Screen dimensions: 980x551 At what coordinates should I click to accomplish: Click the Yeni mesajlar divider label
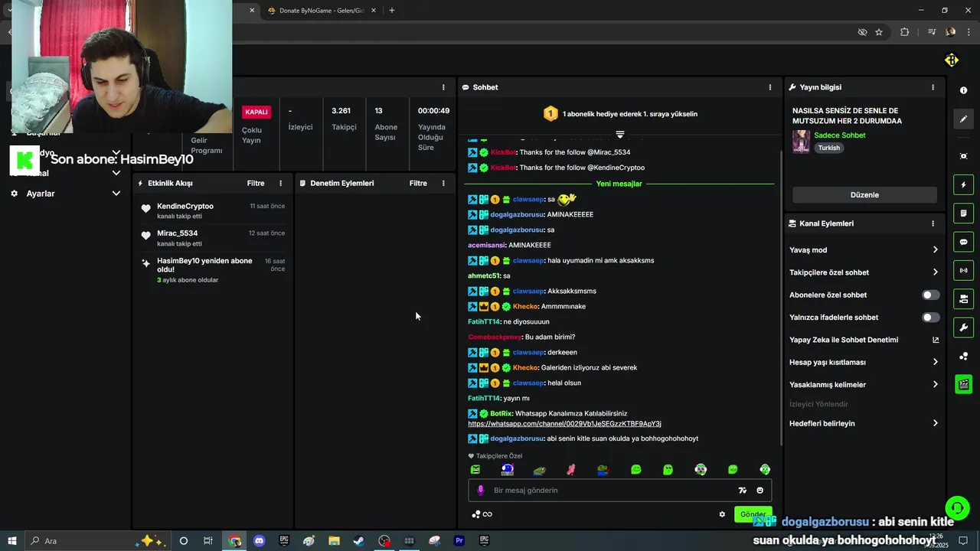click(x=619, y=184)
